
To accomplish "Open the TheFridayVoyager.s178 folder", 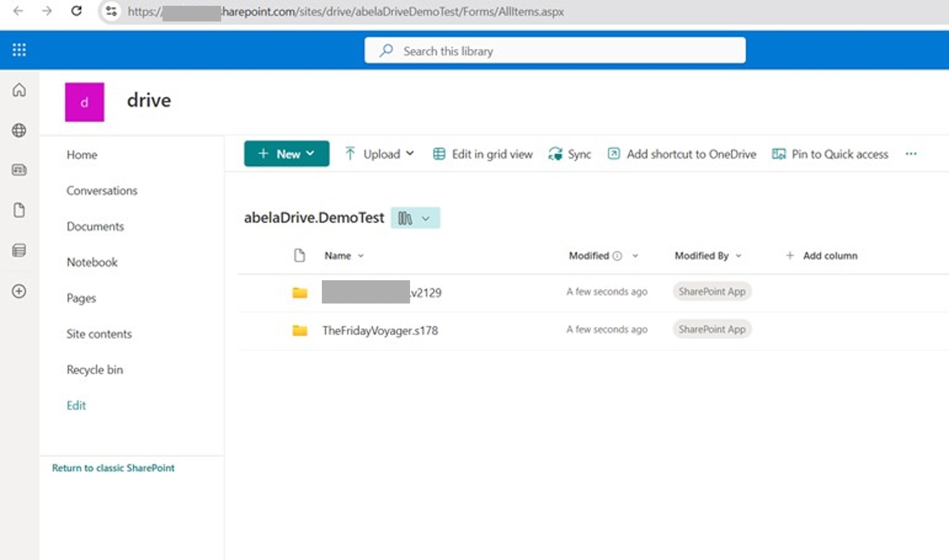I will (380, 330).
